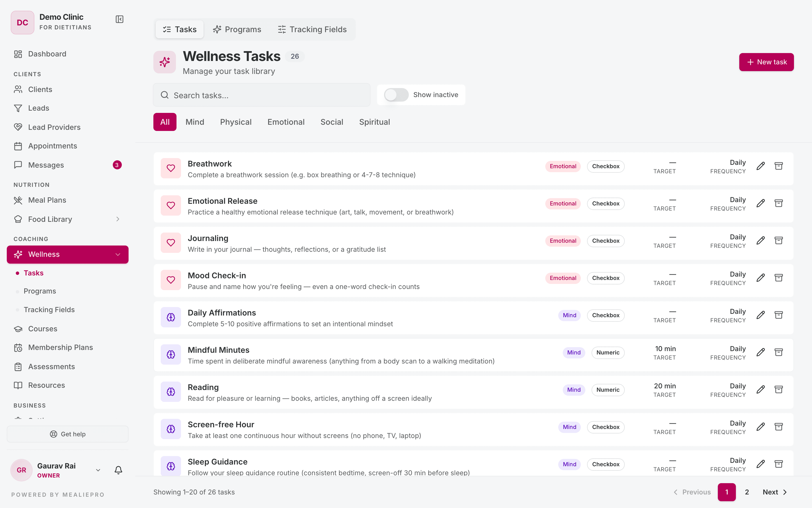The image size is (812, 508).
Task: Edit the Mood Check-in task
Action: 761,278
